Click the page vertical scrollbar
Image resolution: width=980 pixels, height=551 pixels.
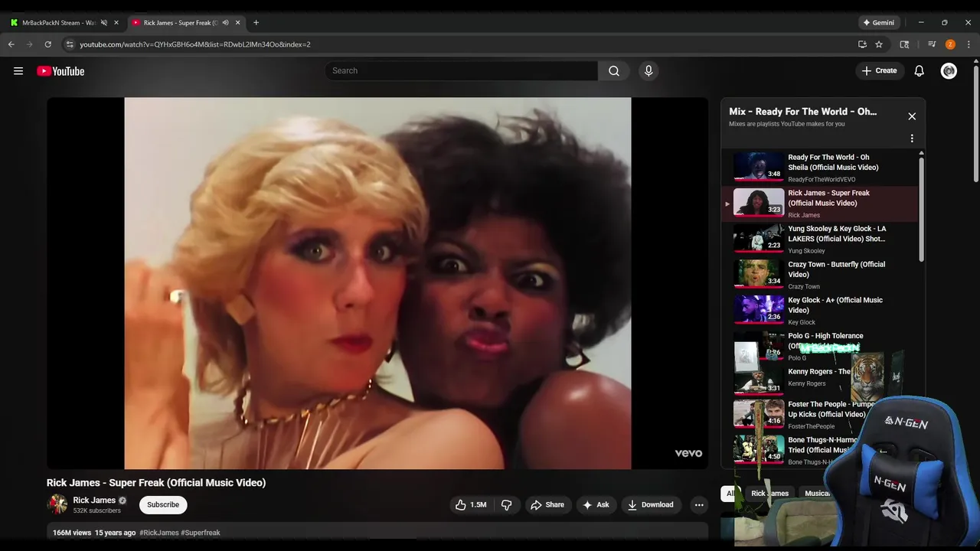click(x=975, y=122)
